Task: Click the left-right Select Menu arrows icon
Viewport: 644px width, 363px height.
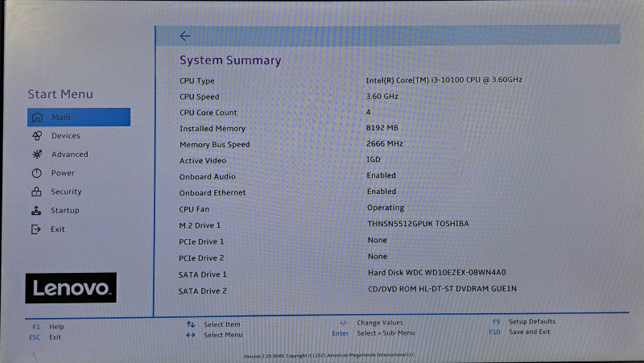Action: [191, 335]
